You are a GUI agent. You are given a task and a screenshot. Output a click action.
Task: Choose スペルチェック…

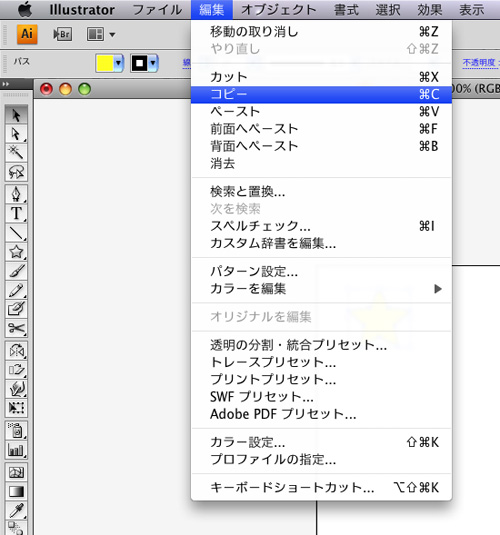coord(322,226)
